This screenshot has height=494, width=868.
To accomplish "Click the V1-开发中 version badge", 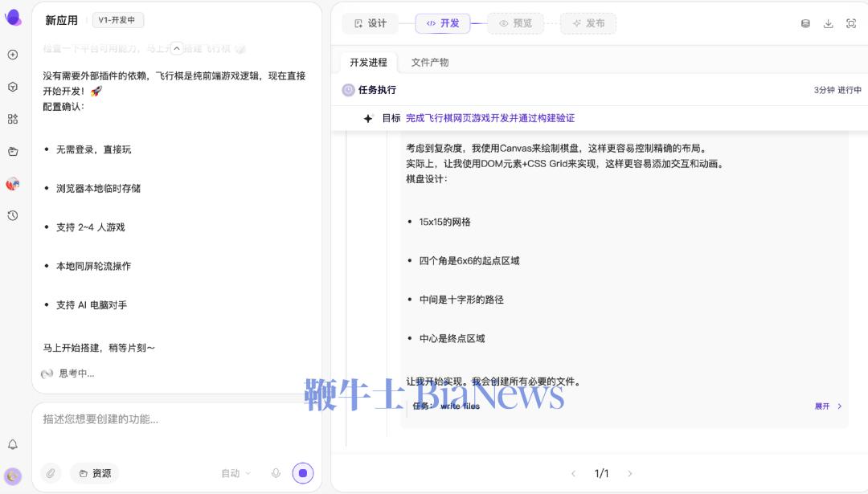I will click(x=117, y=20).
